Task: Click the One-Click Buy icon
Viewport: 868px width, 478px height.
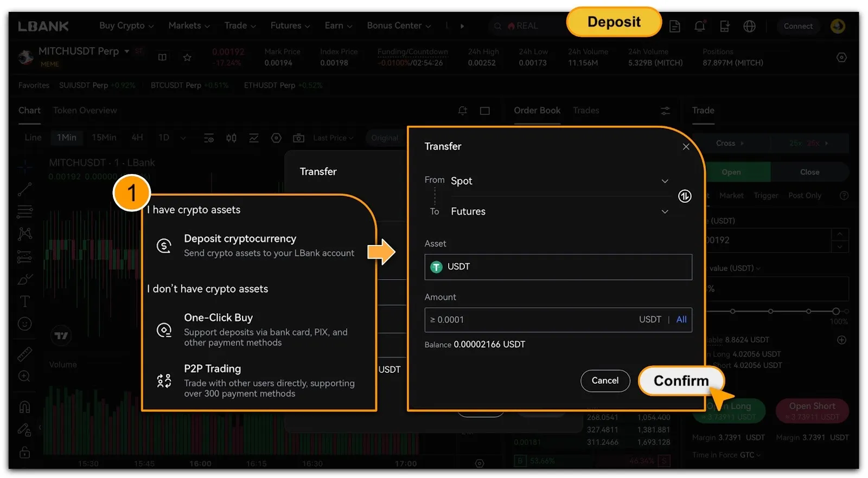Action: 164,330
